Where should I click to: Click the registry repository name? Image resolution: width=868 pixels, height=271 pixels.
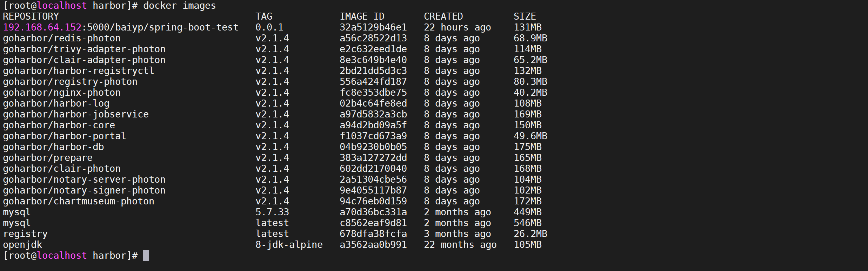pyautogui.click(x=25, y=234)
